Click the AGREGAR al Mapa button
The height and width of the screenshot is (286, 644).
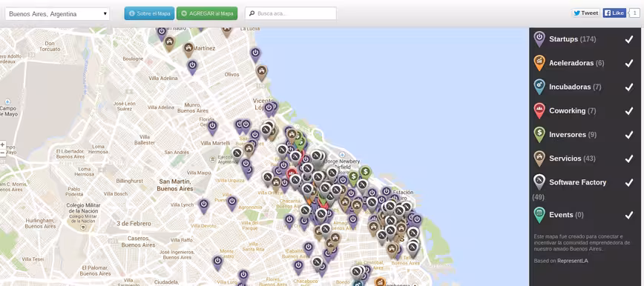tap(207, 13)
